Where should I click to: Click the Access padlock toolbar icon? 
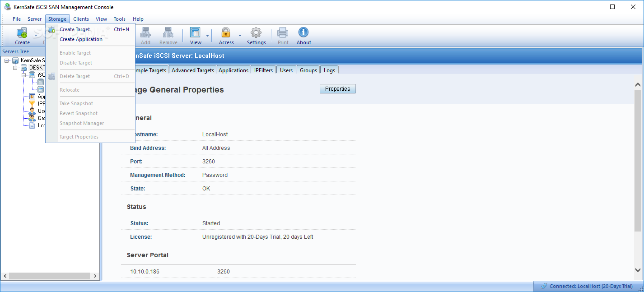[226, 32]
